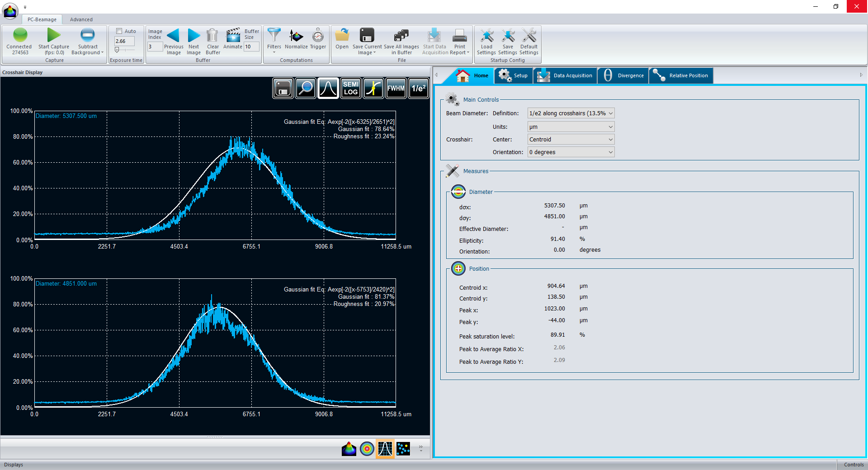Toggle the 1/e² level display button
This screenshot has width=868, height=470.
418,88
